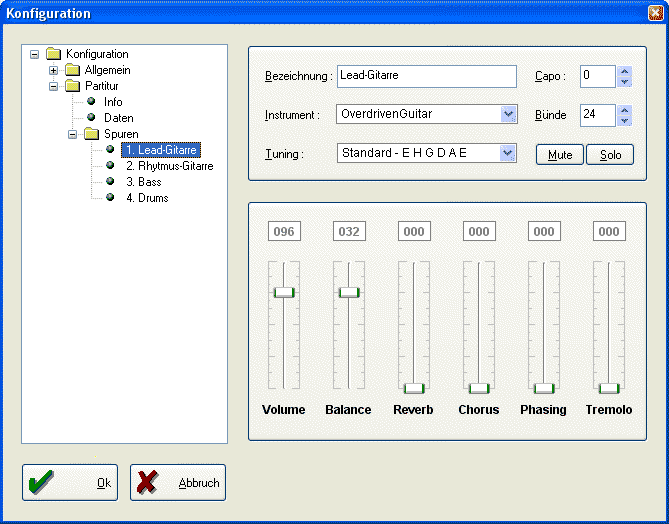Toggle Mute for the Lead-Gitarre track
Viewport: 669px width, 524px height.
(560, 155)
